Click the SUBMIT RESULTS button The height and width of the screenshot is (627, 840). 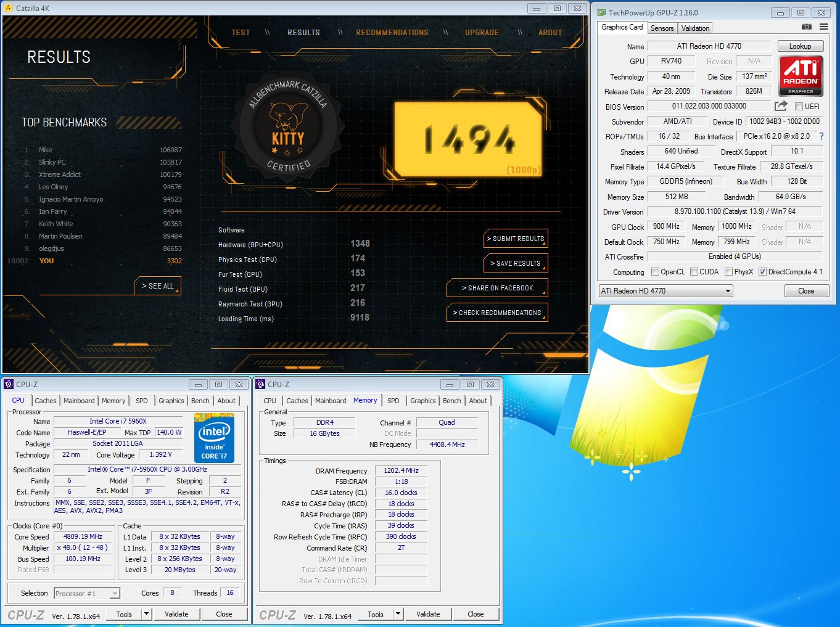click(x=516, y=239)
